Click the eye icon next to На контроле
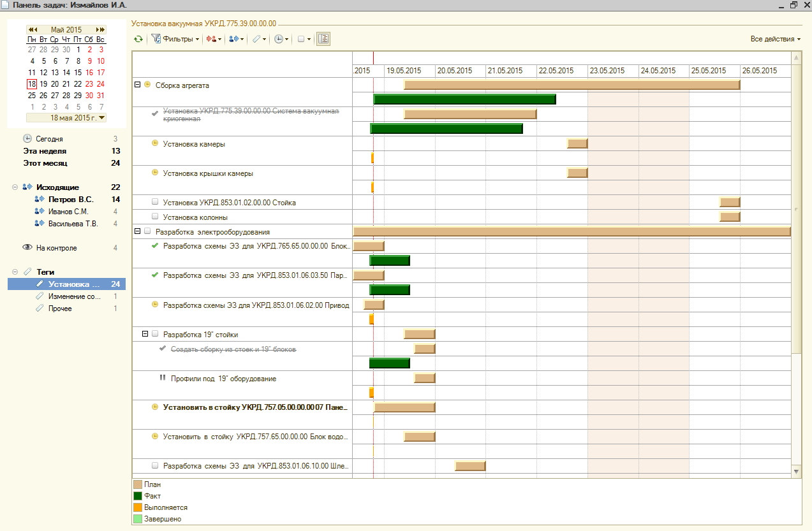The width and height of the screenshot is (812, 531). (27, 248)
